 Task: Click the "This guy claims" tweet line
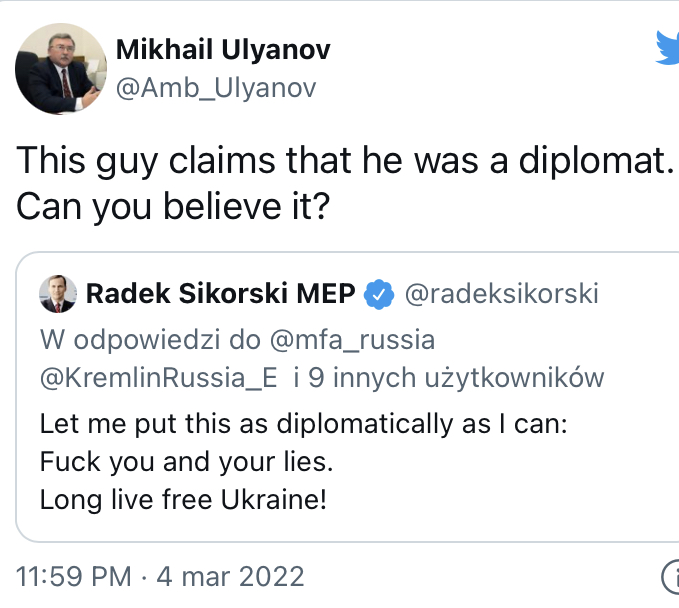click(x=342, y=162)
